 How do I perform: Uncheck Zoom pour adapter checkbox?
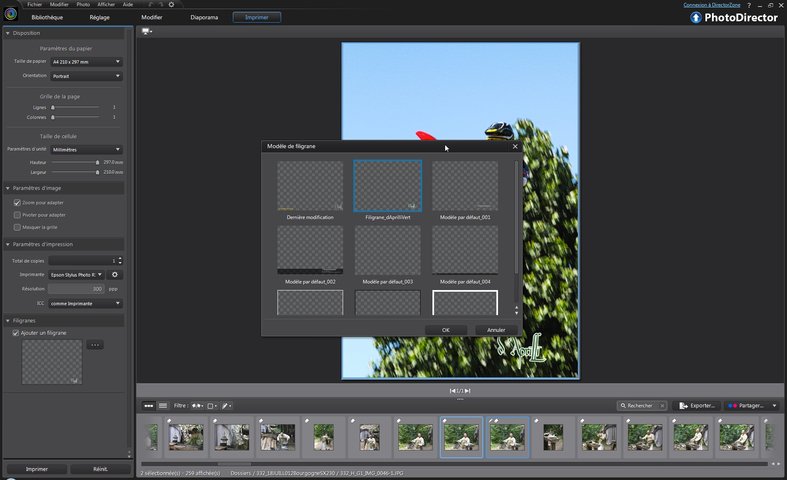coord(17,203)
